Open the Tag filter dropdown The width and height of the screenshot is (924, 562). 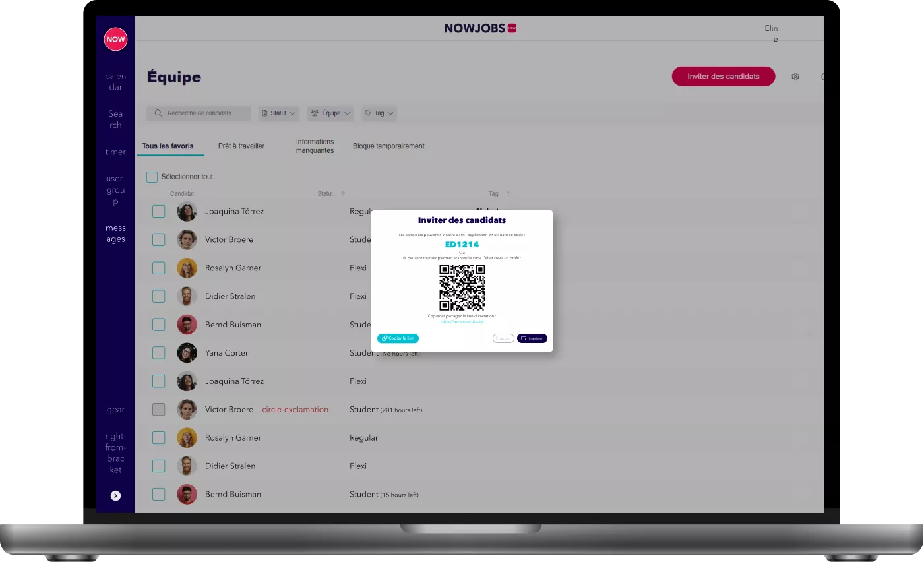(379, 113)
